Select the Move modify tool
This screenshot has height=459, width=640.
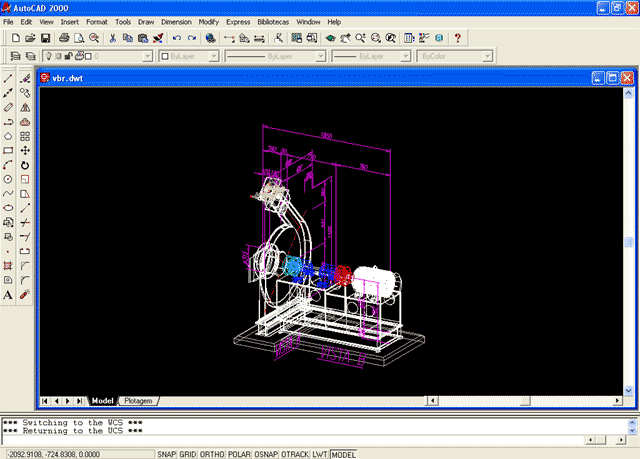tap(25, 150)
